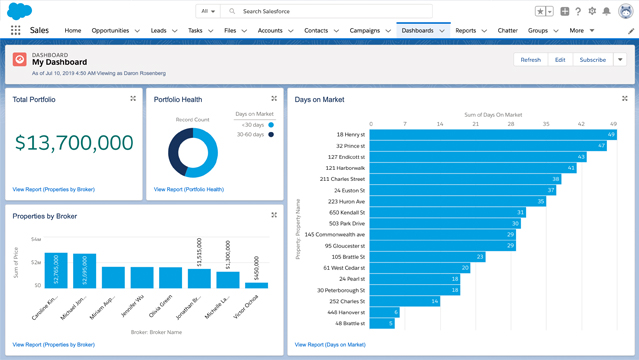Click the search magnifier icon
The width and height of the screenshot is (639, 360).
tap(232, 11)
